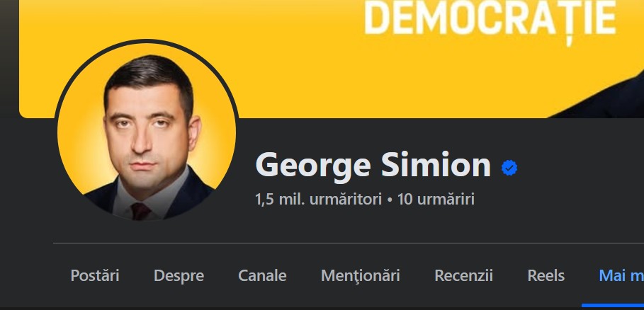Click the blue underline below Mai multe

pos(613,306)
